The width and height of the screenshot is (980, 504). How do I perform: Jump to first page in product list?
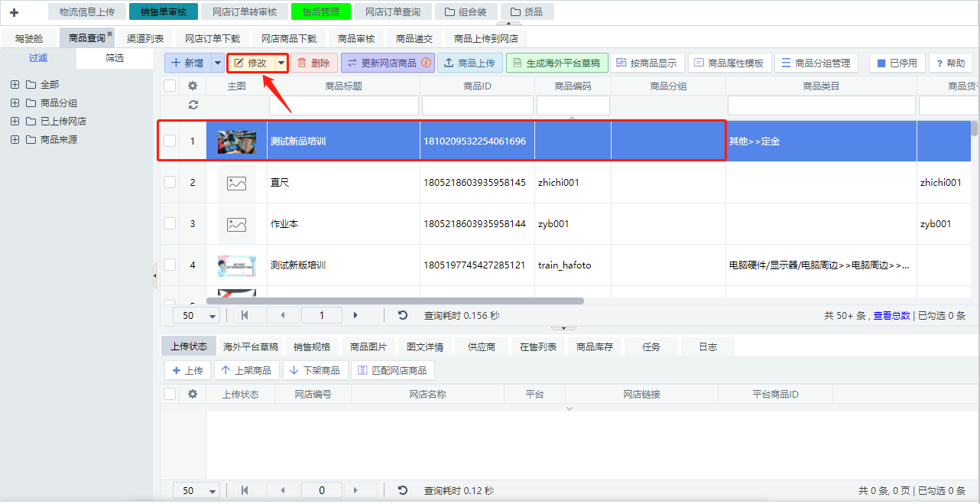[x=245, y=315]
